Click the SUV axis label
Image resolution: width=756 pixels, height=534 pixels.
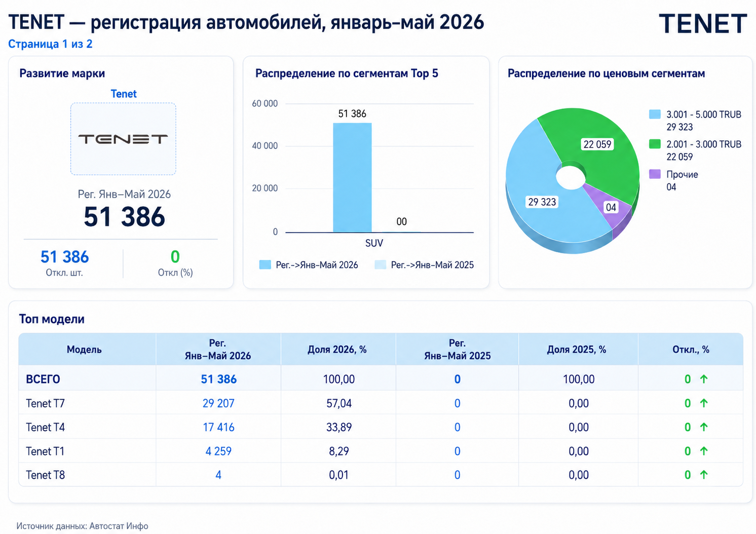coord(374,243)
